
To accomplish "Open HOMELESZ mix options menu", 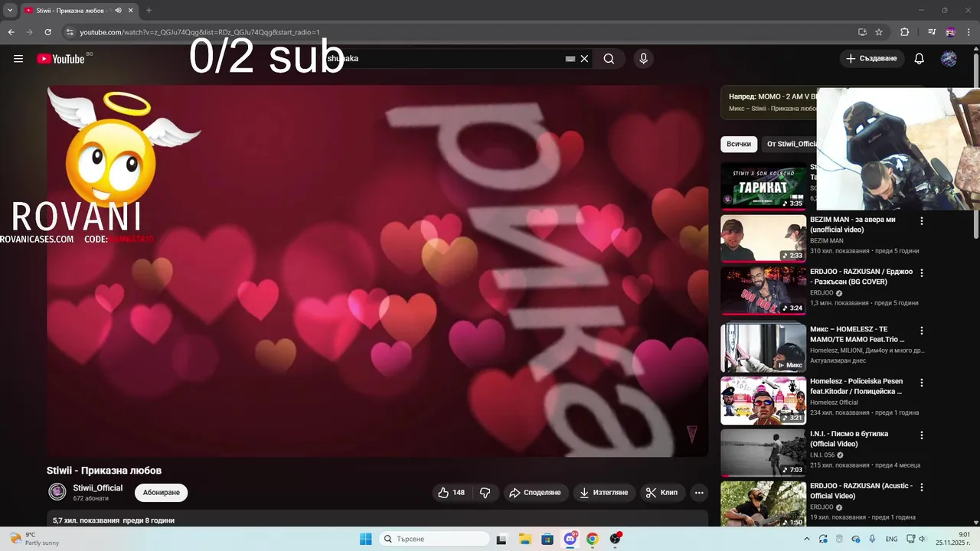I will (922, 331).
